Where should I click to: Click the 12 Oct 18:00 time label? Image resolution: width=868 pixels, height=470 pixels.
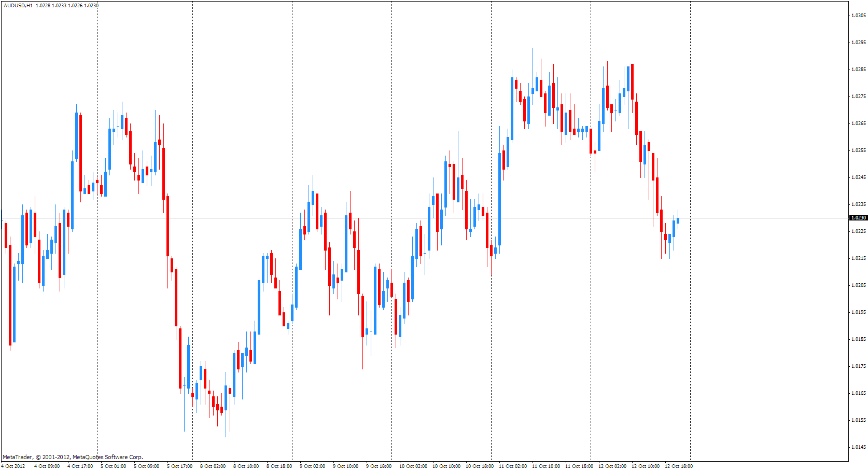point(679,466)
